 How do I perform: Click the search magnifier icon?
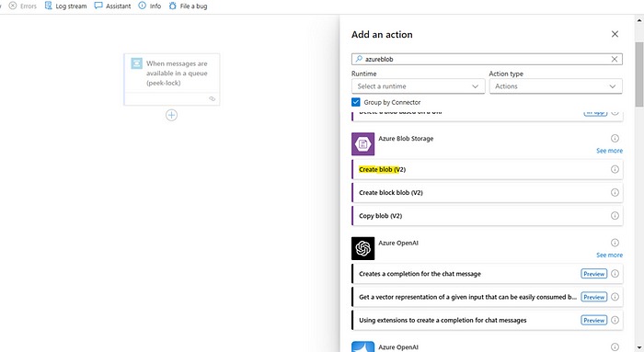tap(359, 59)
